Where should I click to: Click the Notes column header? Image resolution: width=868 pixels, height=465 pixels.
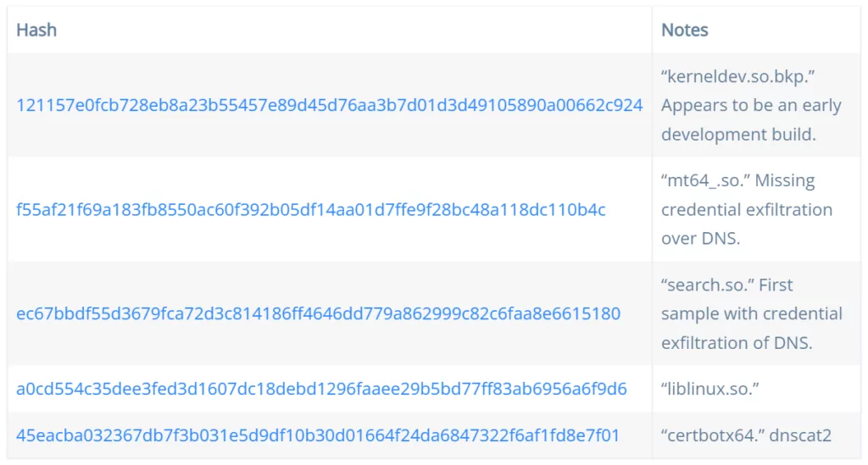tap(685, 30)
